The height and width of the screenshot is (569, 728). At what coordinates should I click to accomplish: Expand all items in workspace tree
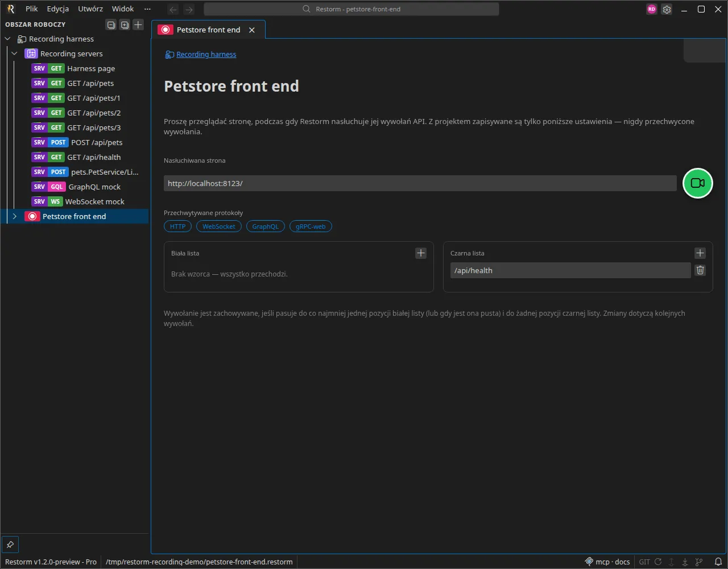(x=125, y=24)
